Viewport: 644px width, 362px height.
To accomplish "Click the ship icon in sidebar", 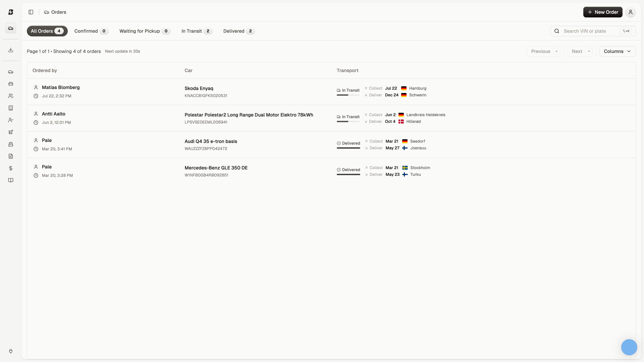I will point(11,144).
